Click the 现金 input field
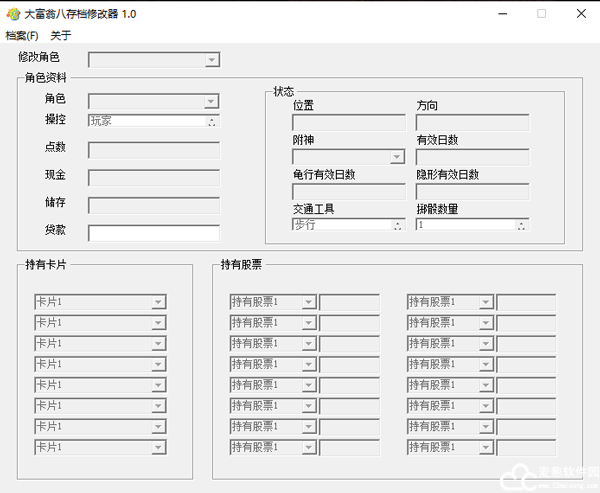 coord(153,177)
